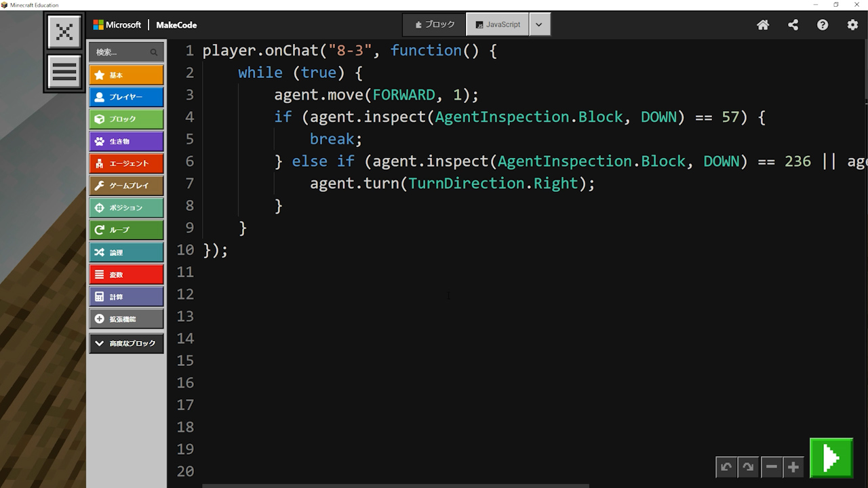The height and width of the screenshot is (488, 868).
Task: Click the Redo arrow button
Action: 748,467
